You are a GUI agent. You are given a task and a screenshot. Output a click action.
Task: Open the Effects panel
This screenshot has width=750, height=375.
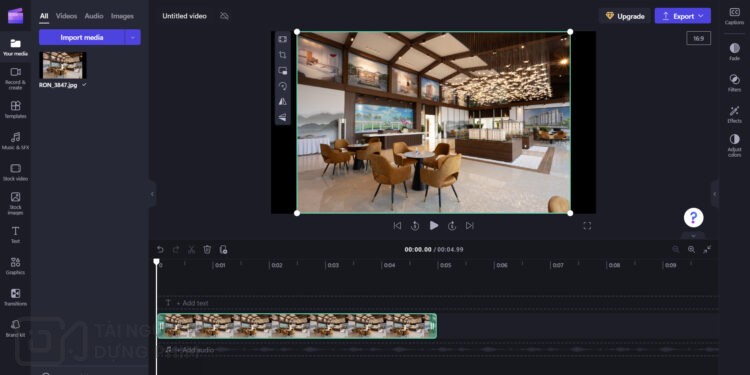tap(734, 114)
